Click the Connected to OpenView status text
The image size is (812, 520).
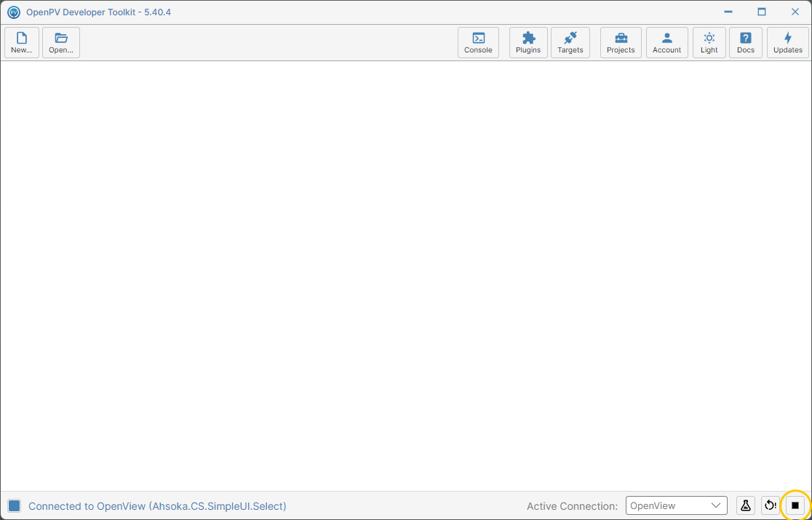click(x=157, y=506)
